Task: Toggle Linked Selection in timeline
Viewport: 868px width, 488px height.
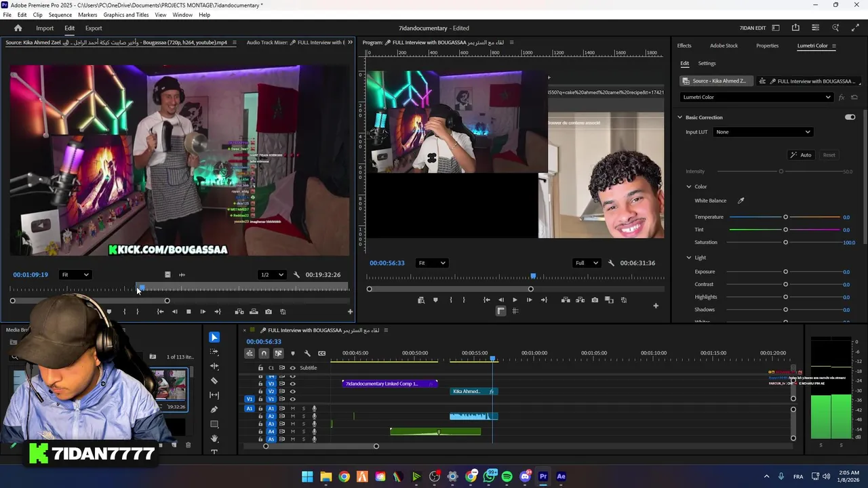Action: (x=278, y=353)
